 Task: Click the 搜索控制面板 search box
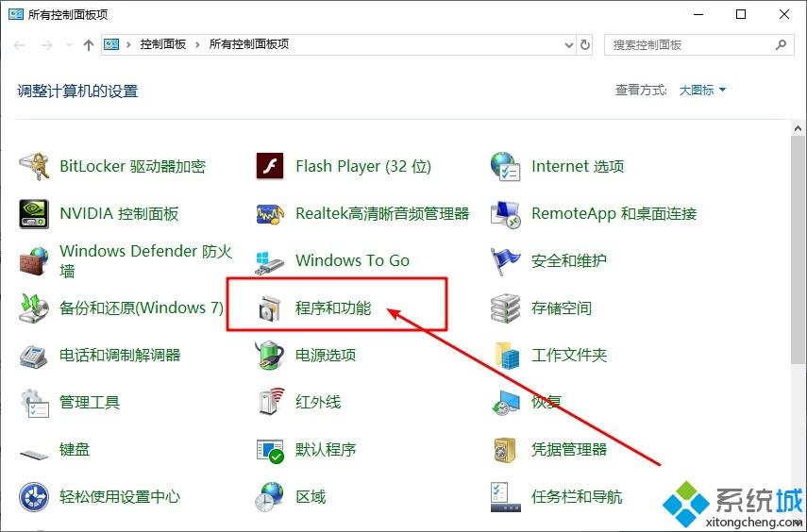click(x=698, y=45)
